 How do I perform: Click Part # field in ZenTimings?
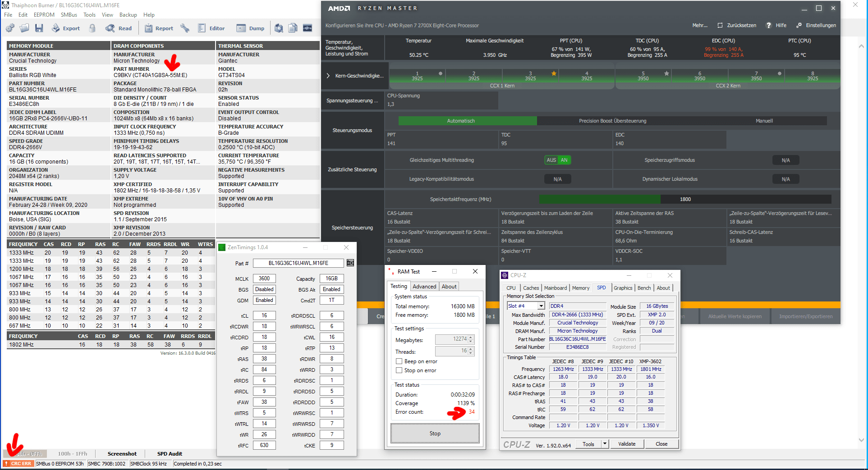tap(299, 263)
